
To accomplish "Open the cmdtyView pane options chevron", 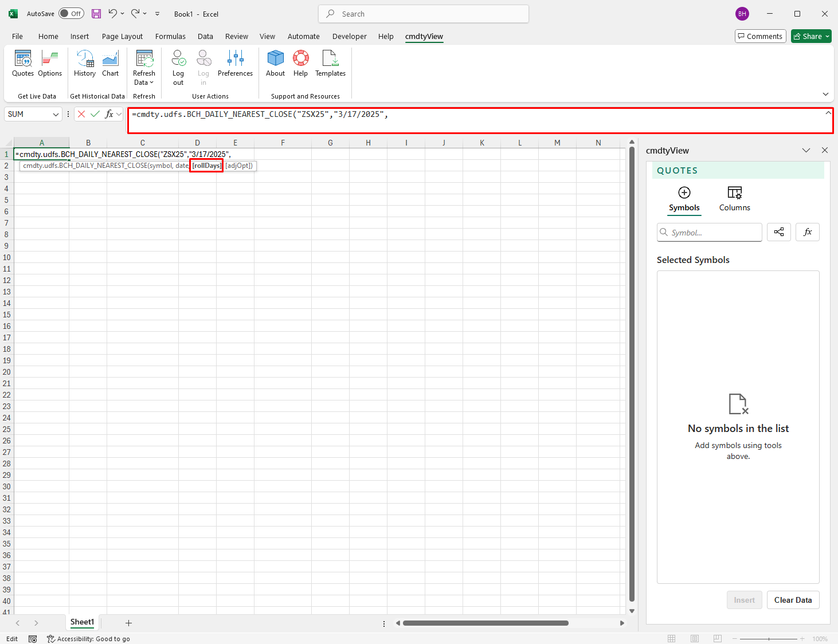I will coord(806,150).
